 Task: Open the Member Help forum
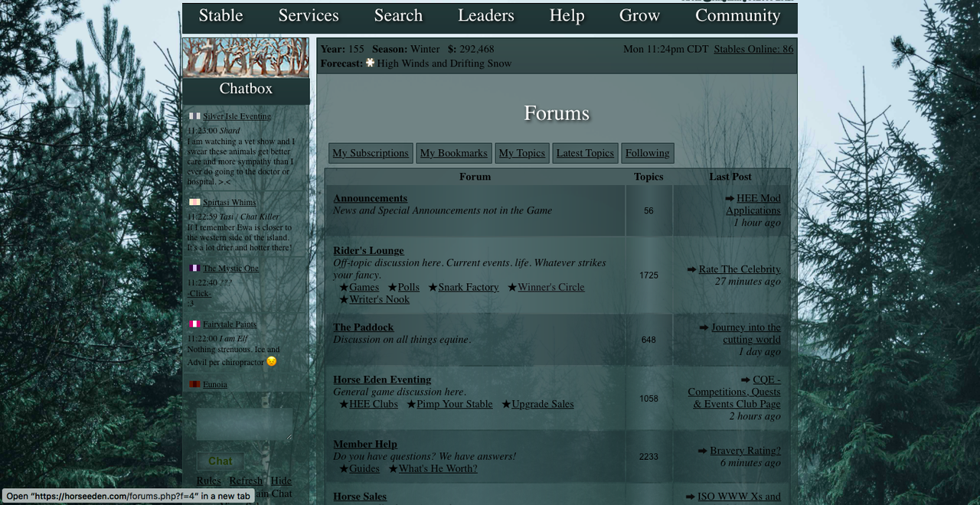click(x=364, y=444)
